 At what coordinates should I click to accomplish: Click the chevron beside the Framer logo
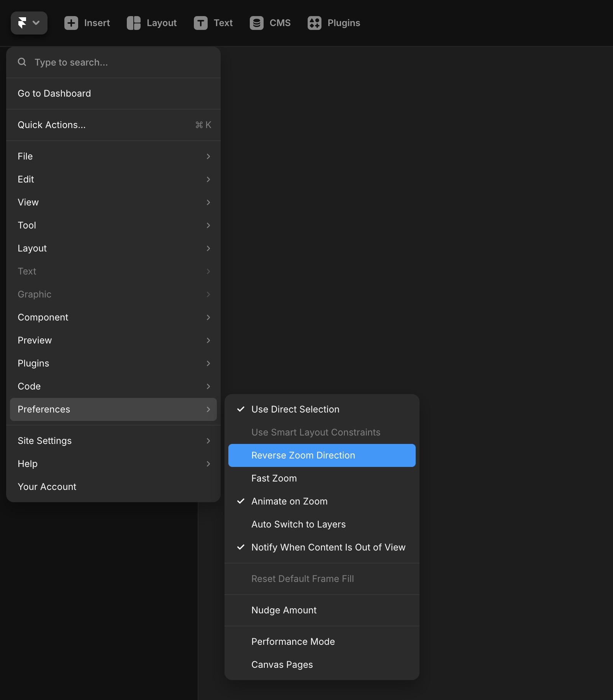pyautogui.click(x=36, y=23)
